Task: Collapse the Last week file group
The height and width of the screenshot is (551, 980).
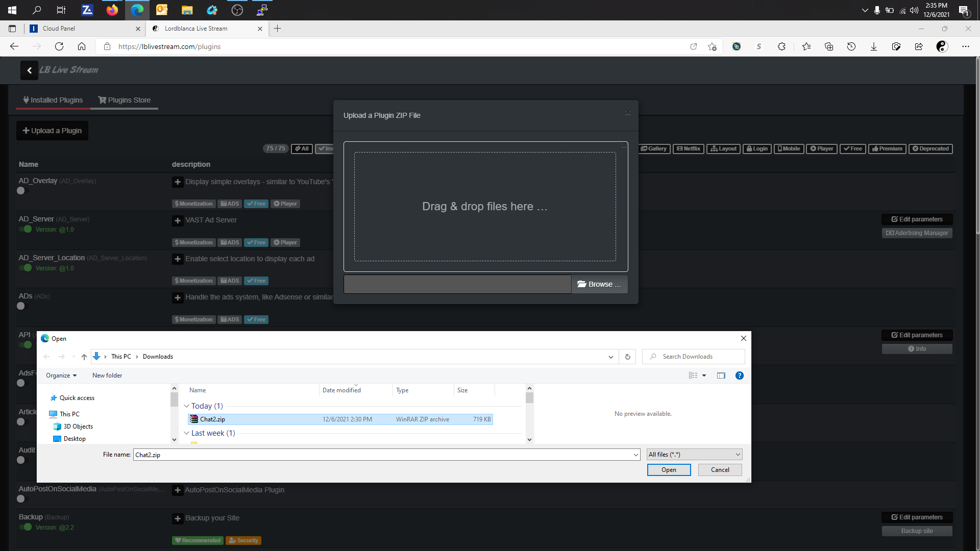Action: tap(187, 433)
